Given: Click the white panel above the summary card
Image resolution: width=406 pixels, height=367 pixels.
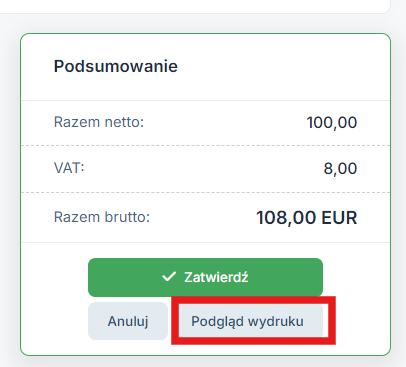Looking at the screenshot, I should (195, 6).
